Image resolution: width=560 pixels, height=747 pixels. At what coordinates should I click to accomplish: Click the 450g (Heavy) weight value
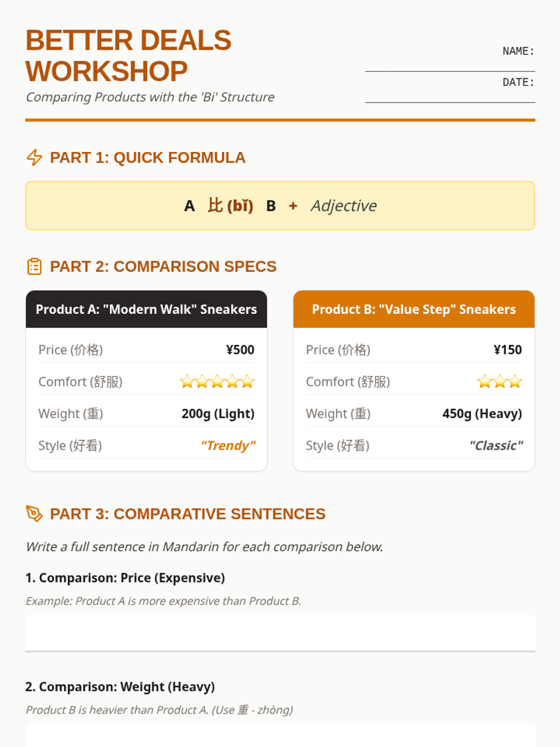[x=482, y=414]
